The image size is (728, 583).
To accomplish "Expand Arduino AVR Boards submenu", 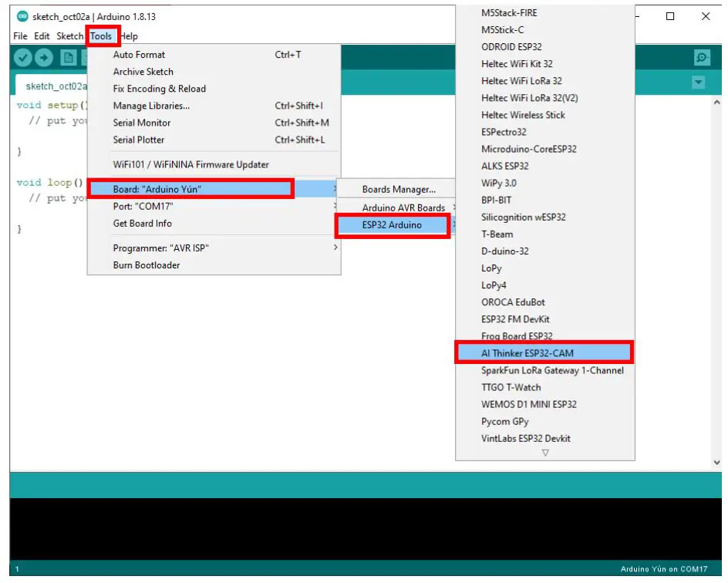I will 396,208.
